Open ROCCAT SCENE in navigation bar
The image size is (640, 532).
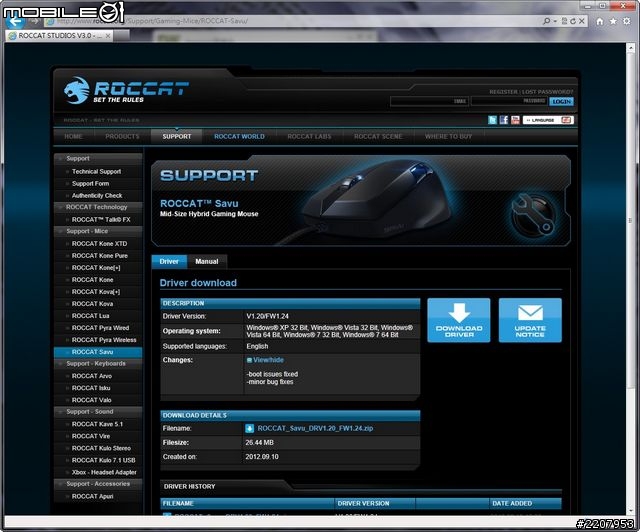pyautogui.click(x=378, y=136)
